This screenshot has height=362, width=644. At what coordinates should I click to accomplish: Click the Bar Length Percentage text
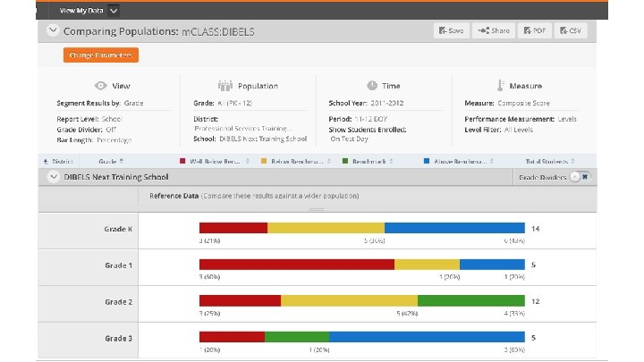pos(94,140)
